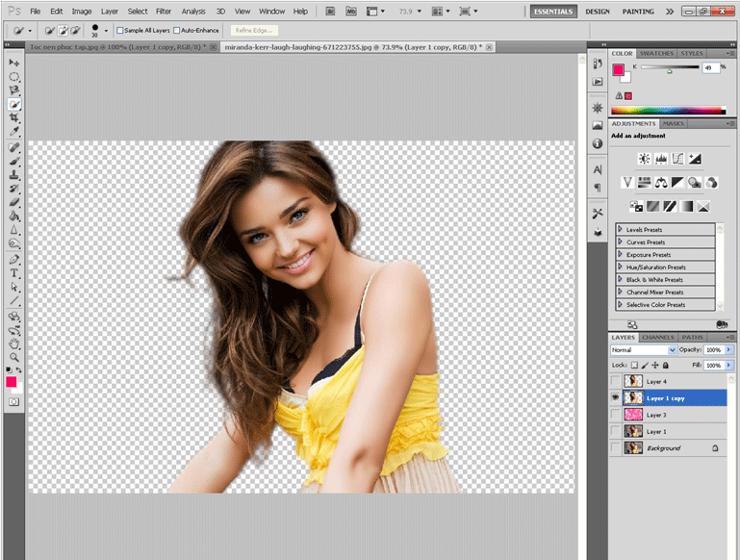Select the Crop tool
740x560 pixels.
pyautogui.click(x=14, y=116)
